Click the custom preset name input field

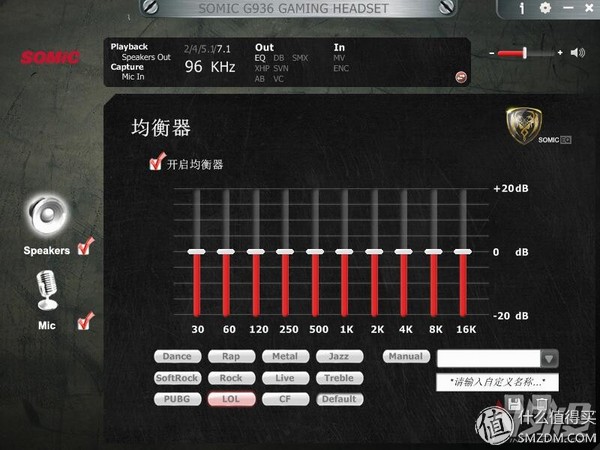(x=497, y=382)
